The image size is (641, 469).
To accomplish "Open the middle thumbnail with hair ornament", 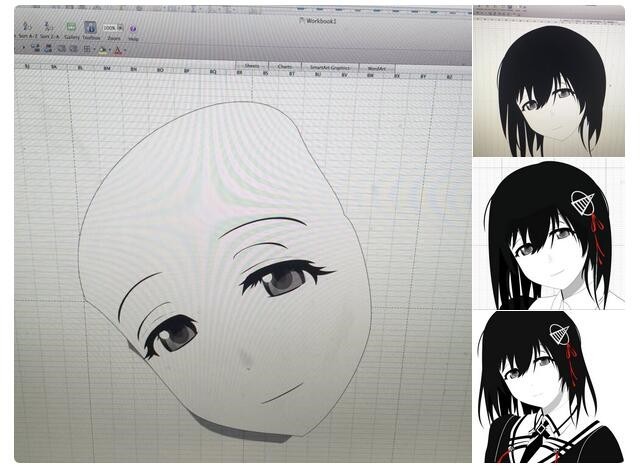I will [548, 233].
